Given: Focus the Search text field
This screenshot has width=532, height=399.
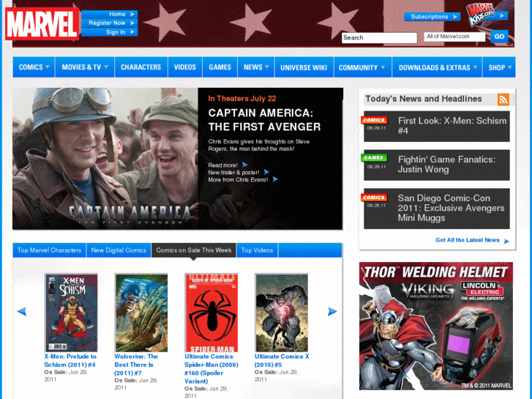Looking at the screenshot, I should tap(379, 37).
